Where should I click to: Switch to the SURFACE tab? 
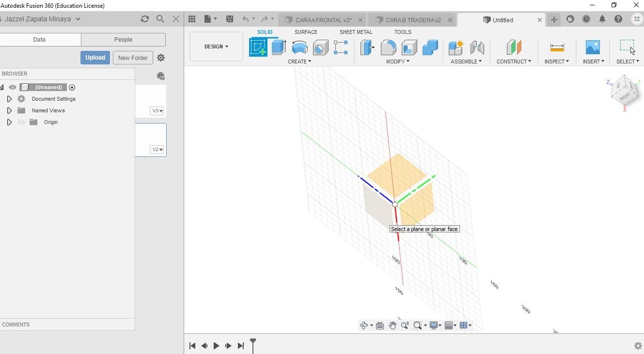306,32
